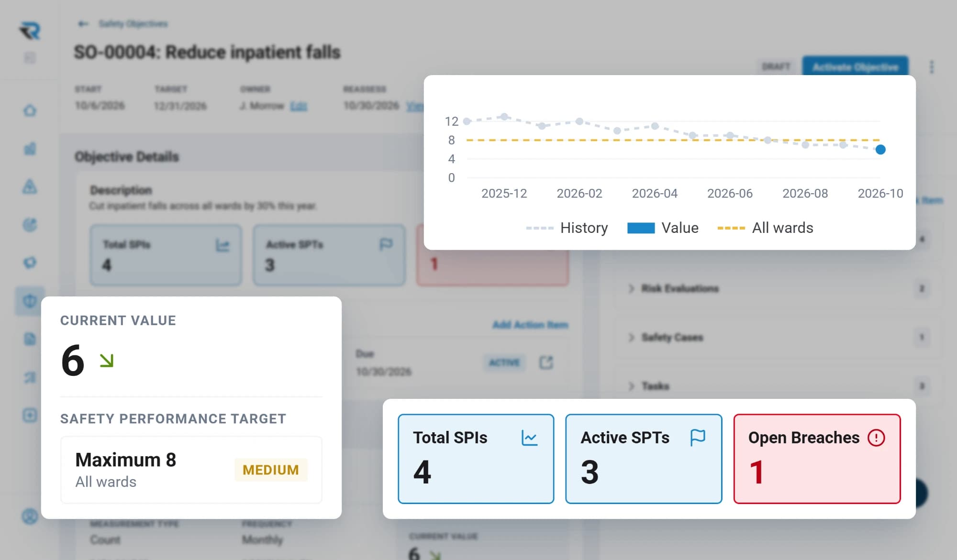Screen dimensions: 957x560
Task: Click the MEDIUM priority badge
Action: (271, 470)
